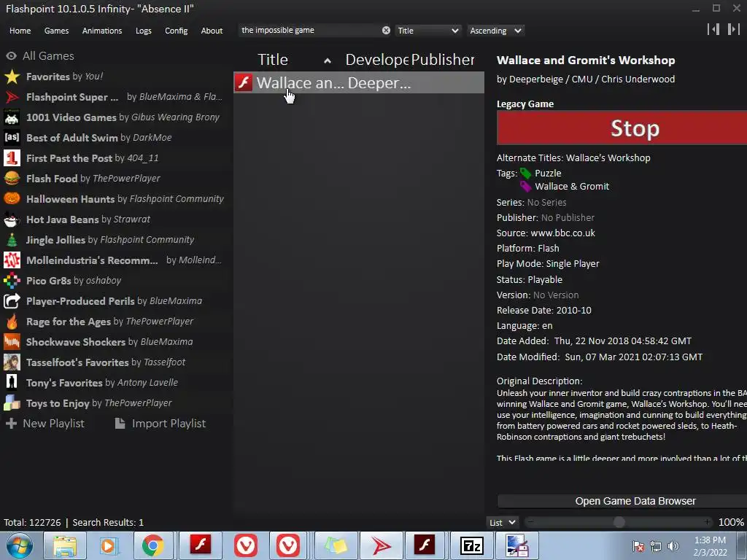The width and height of the screenshot is (747, 560).
Task: Click the volume icon in system tray
Action: coord(673,546)
